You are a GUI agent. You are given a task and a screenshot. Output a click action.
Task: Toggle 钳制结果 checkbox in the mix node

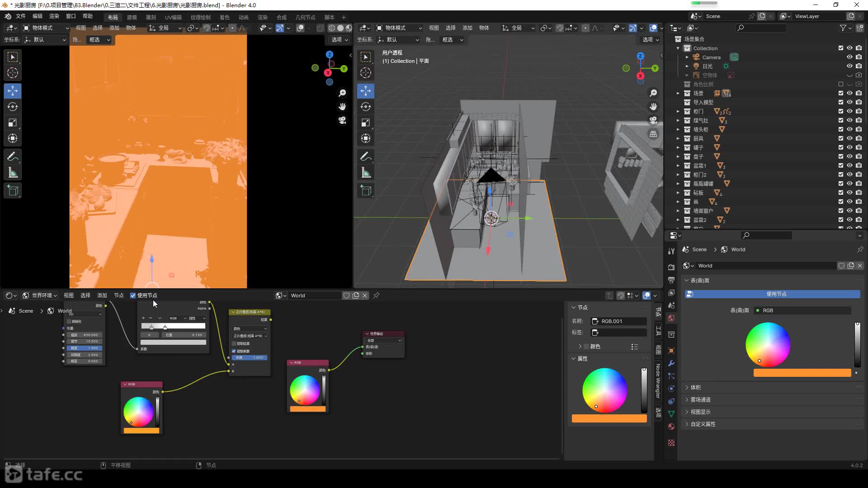click(234, 343)
